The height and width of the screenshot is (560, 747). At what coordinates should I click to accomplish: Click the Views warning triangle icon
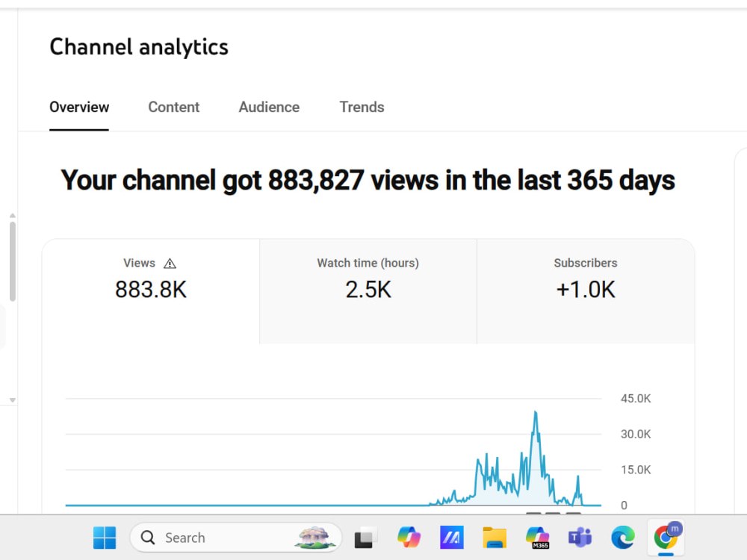click(170, 264)
